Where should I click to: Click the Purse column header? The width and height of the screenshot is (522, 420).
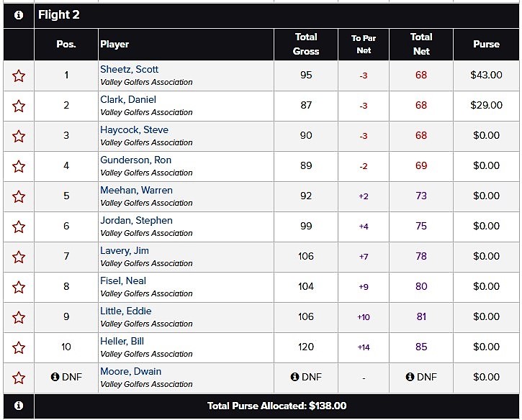click(x=486, y=44)
